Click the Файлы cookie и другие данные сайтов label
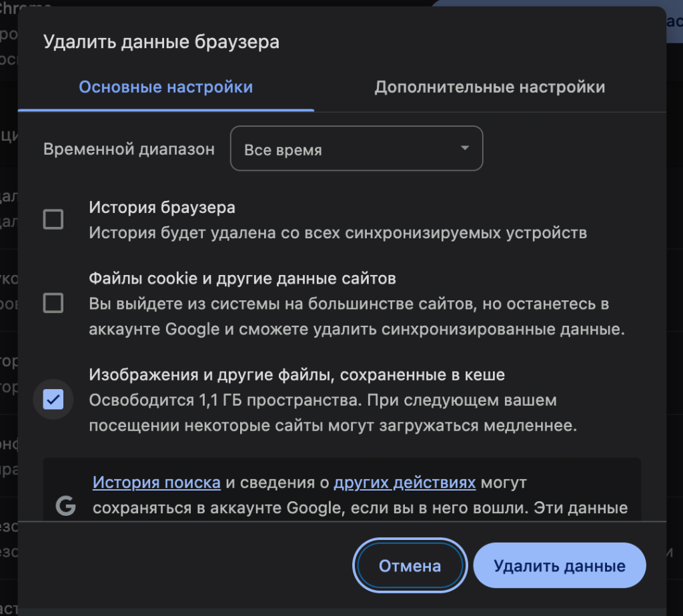 click(243, 278)
